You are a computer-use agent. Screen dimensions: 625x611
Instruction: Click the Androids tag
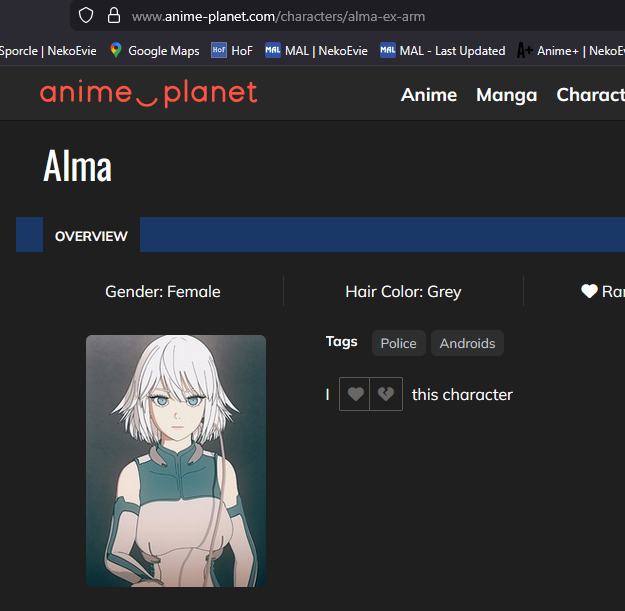467,343
